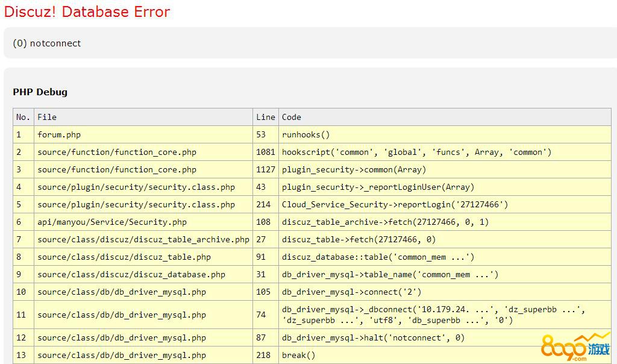This screenshot has width=617, height=364.
Task: Click plugin_security->_reportLoginUser(Array) code cell
Action: [x=378, y=187]
